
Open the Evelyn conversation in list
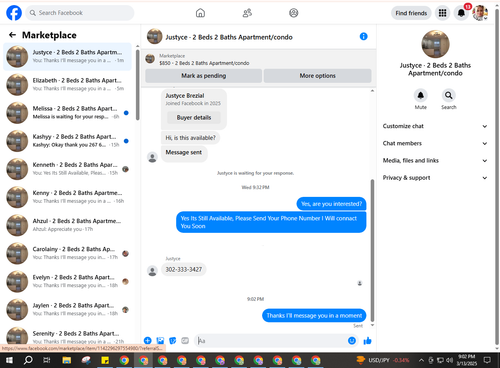(68, 281)
